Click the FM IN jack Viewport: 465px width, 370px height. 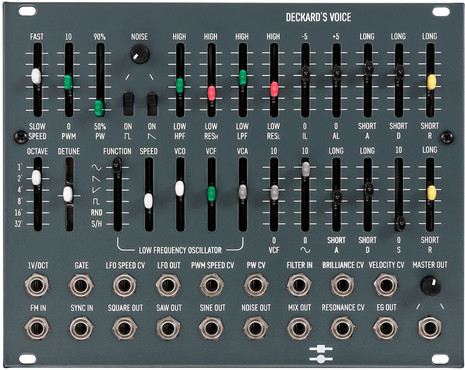click(37, 328)
